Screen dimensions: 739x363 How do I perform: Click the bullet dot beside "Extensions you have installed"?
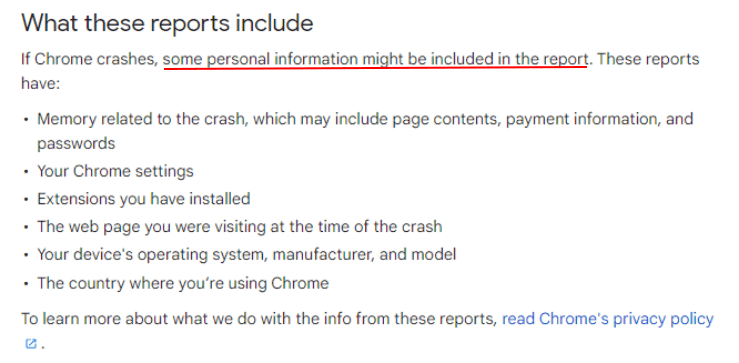click(x=26, y=199)
